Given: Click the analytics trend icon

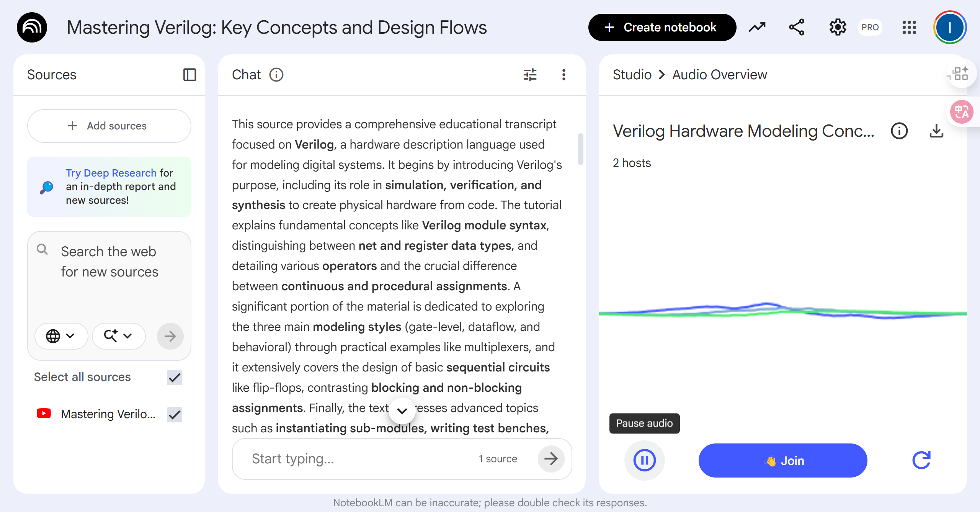Looking at the screenshot, I should (x=757, y=27).
